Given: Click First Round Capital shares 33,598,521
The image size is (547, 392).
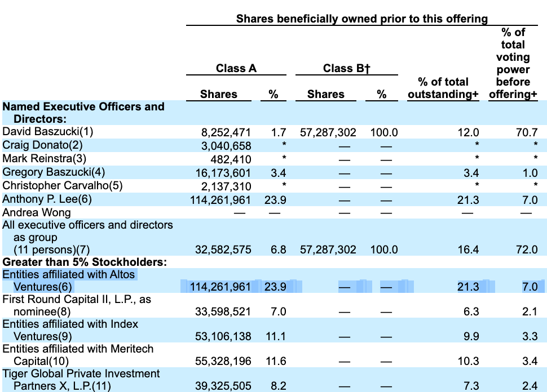Looking at the screenshot, I should (x=223, y=312).
